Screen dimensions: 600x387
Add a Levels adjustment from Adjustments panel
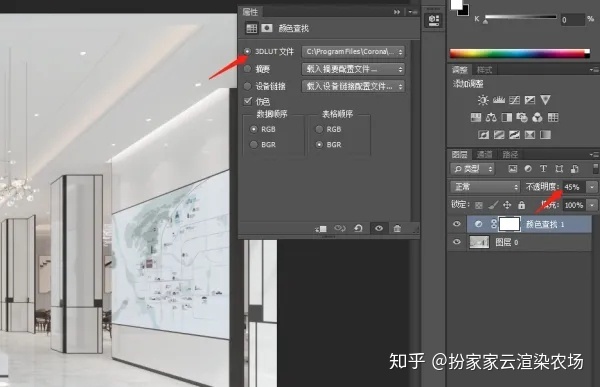(499, 100)
